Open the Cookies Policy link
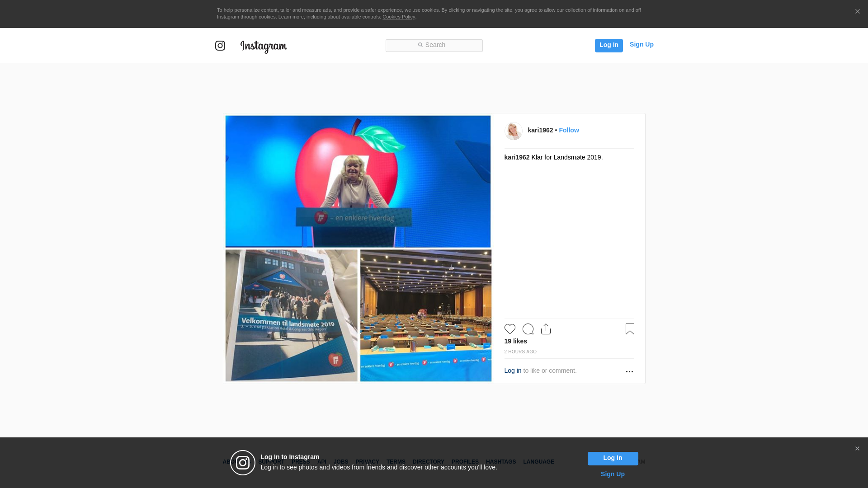 point(399,17)
